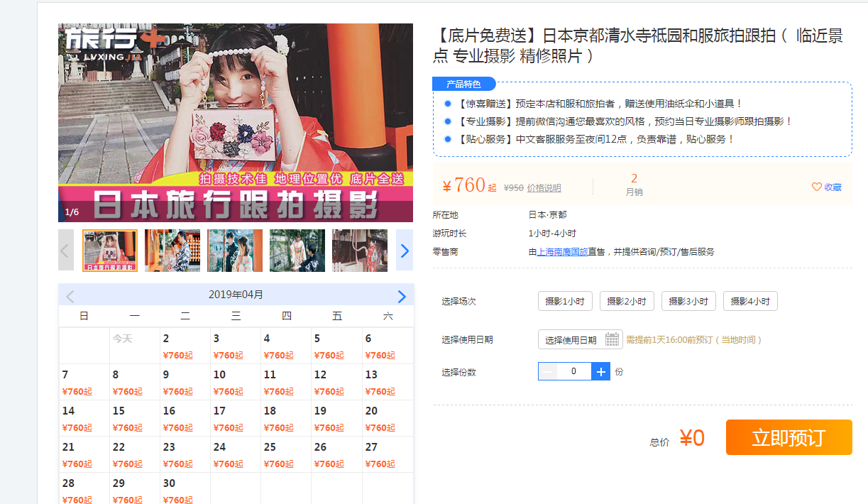The height and width of the screenshot is (504, 868).
Task: Choose 摄影3小时 session option
Action: point(688,302)
